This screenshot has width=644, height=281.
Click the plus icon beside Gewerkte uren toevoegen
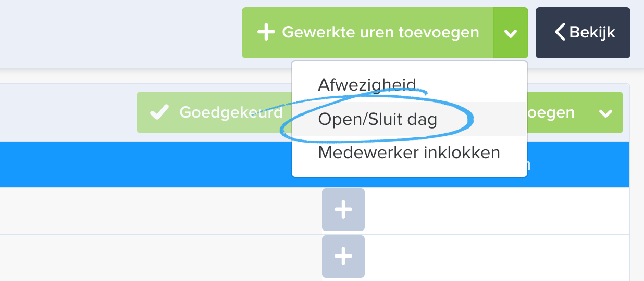point(266,33)
